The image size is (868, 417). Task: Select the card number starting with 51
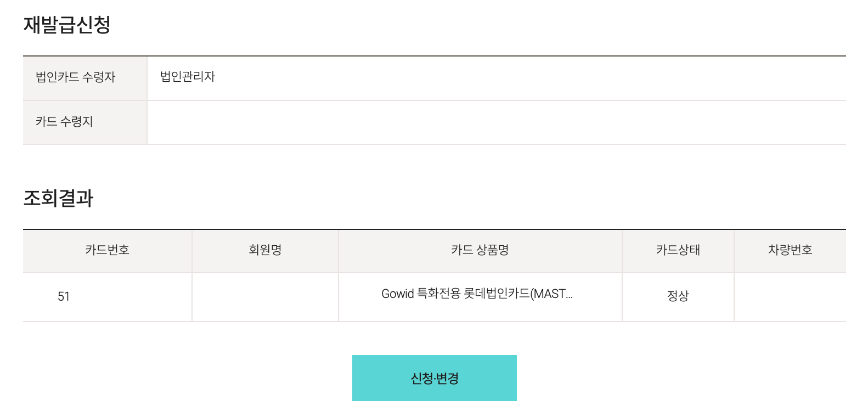point(64,297)
